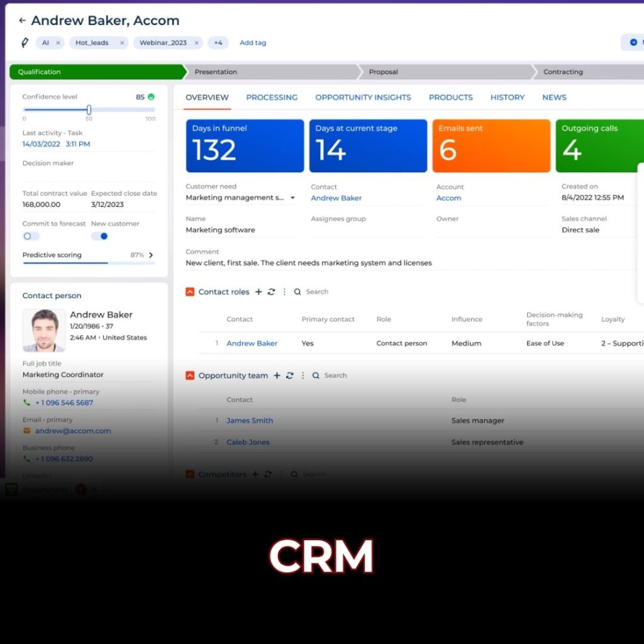644x644 pixels.
Task: Open the Products tab
Action: (x=450, y=97)
